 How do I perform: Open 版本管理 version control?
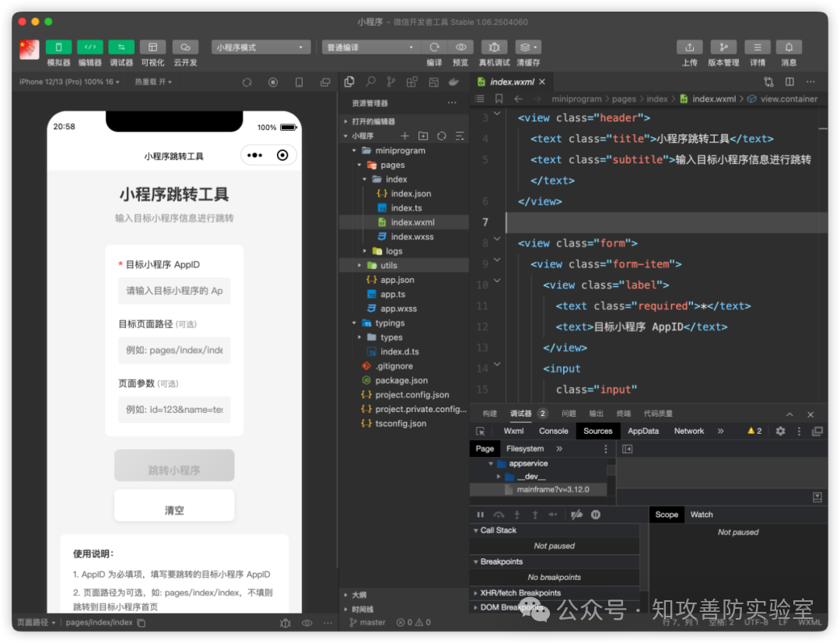click(x=723, y=47)
